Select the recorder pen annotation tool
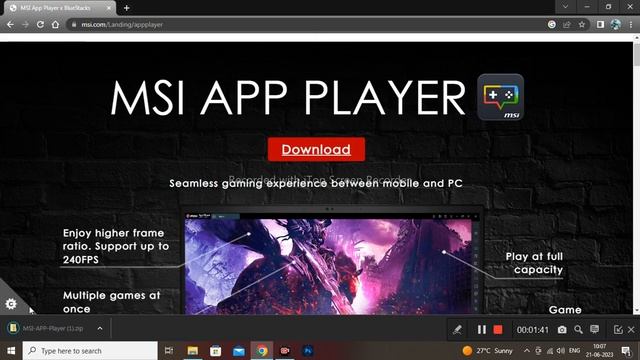The image size is (640, 360). 457,329
